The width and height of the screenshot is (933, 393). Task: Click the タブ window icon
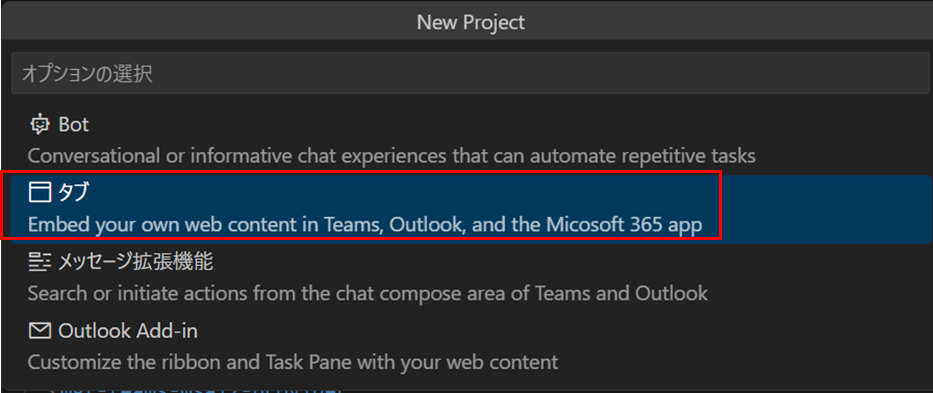(40, 193)
